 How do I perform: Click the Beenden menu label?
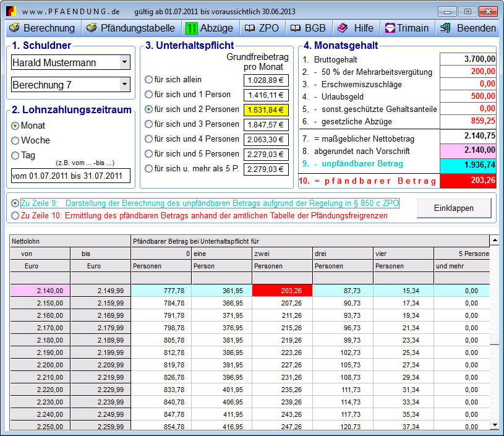click(x=476, y=28)
